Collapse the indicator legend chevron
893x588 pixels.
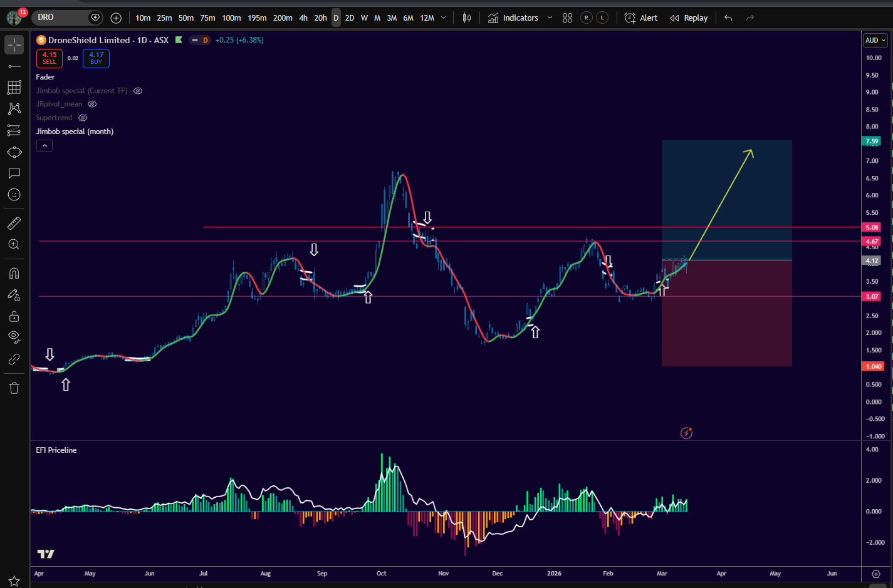[44, 146]
